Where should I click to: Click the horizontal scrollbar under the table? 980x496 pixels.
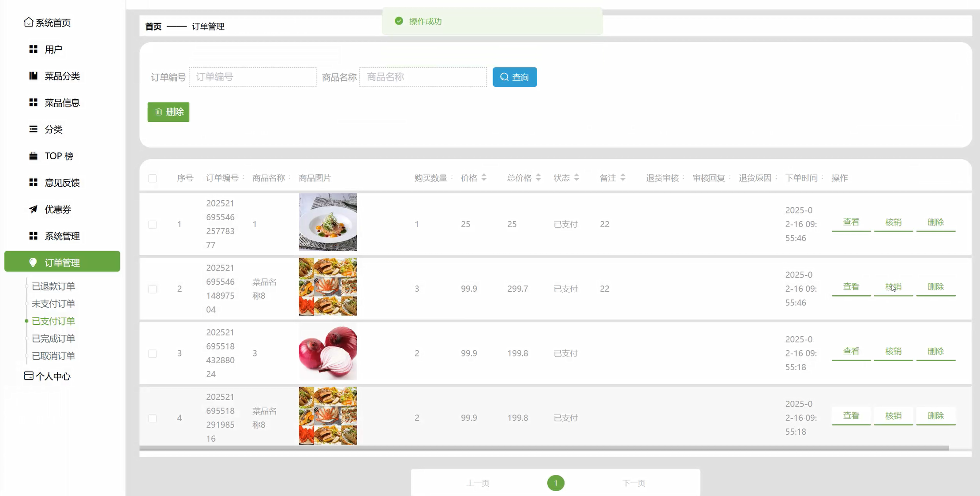click(x=543, y=448)
